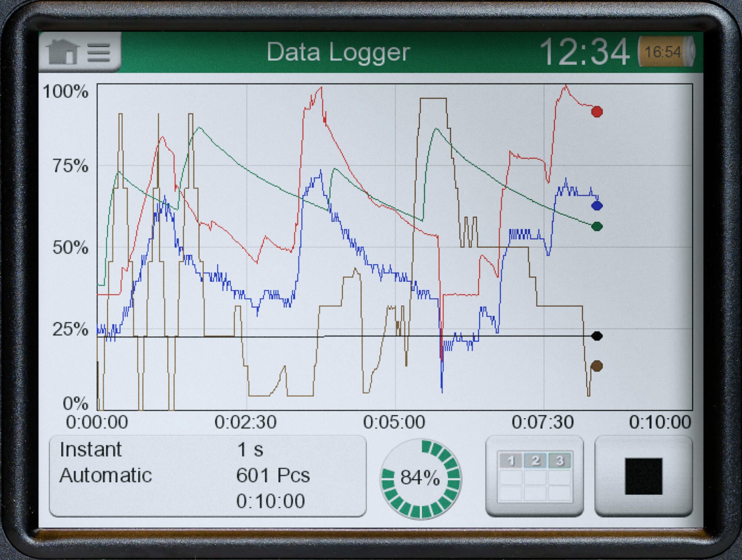This screenshot has width=742, height=560.
Task: Click the 12:34 clock display
Action: pyautogui.click(x=584, y=52)
